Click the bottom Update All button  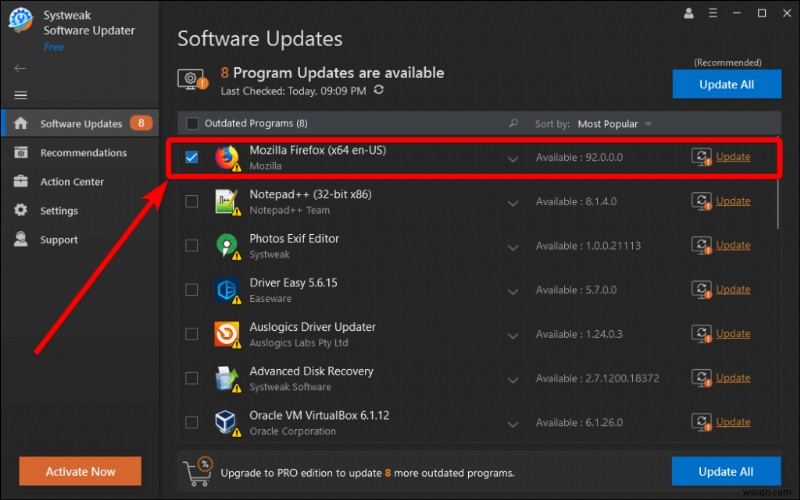(x=726, y=471)
